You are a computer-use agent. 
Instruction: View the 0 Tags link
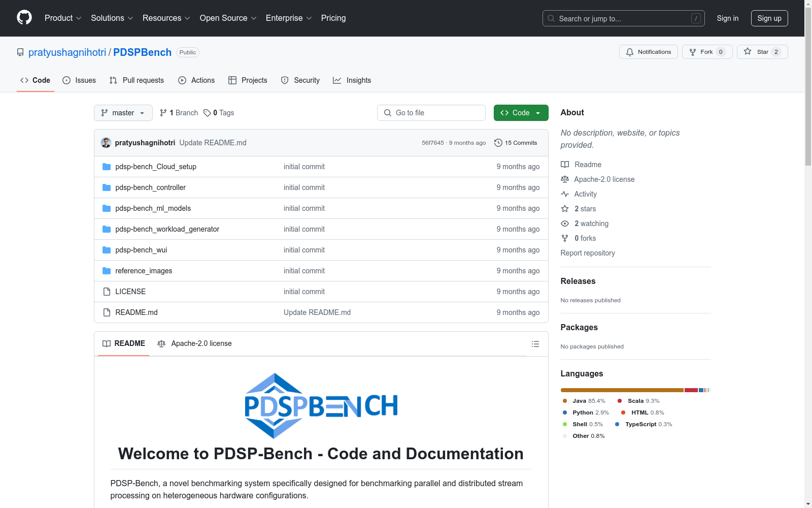point(219,113)
